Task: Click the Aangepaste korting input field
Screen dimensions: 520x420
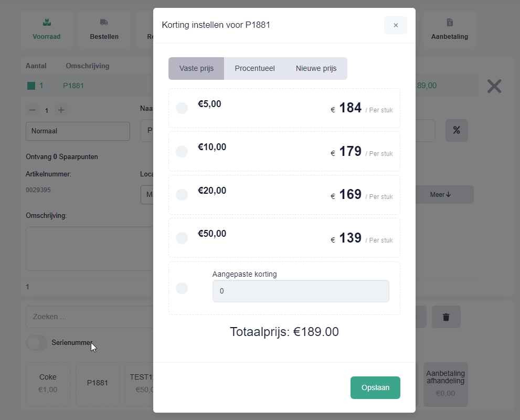Action: click(x=301, y=291)
